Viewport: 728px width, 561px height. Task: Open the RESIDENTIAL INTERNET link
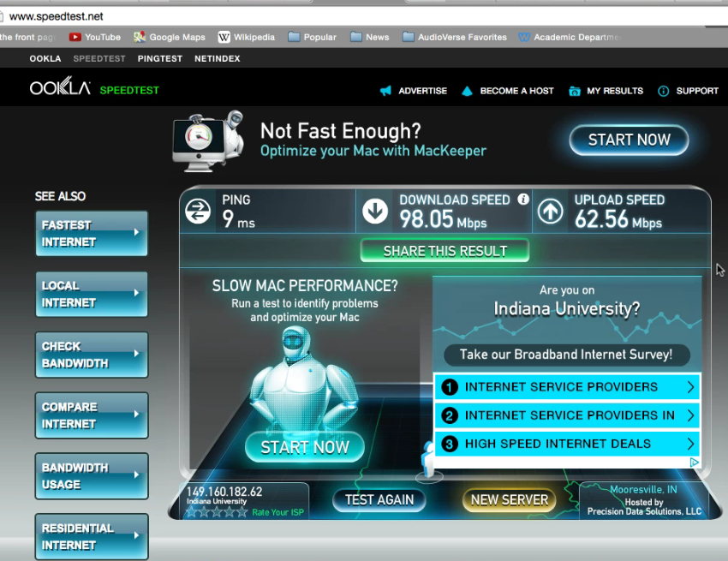[x=92, y=536]
